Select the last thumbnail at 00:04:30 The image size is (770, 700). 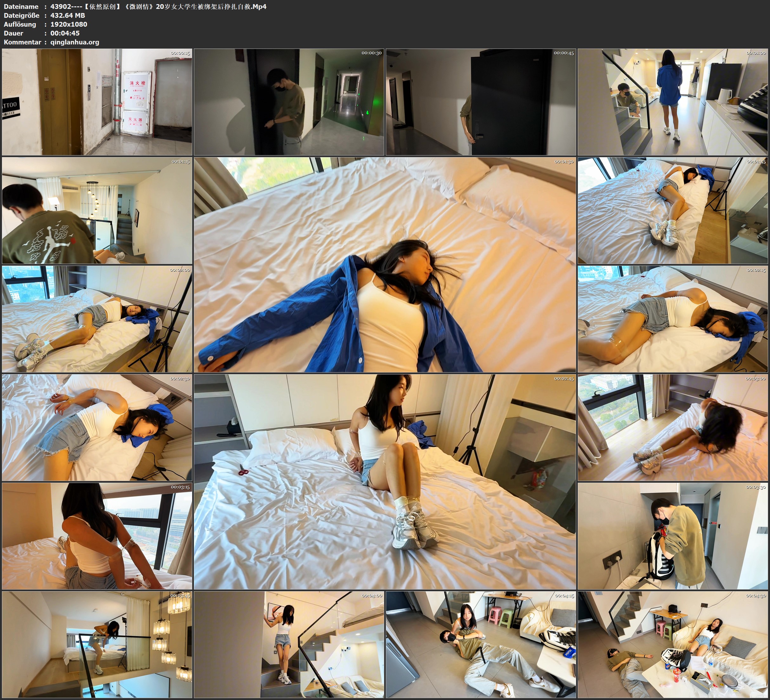[x=673, y=644]
